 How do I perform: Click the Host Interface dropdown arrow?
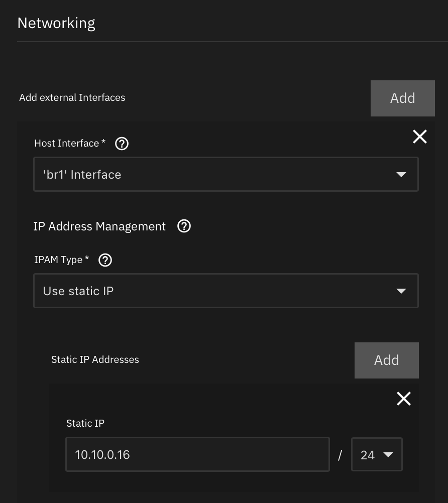click(x=401, y=175)
